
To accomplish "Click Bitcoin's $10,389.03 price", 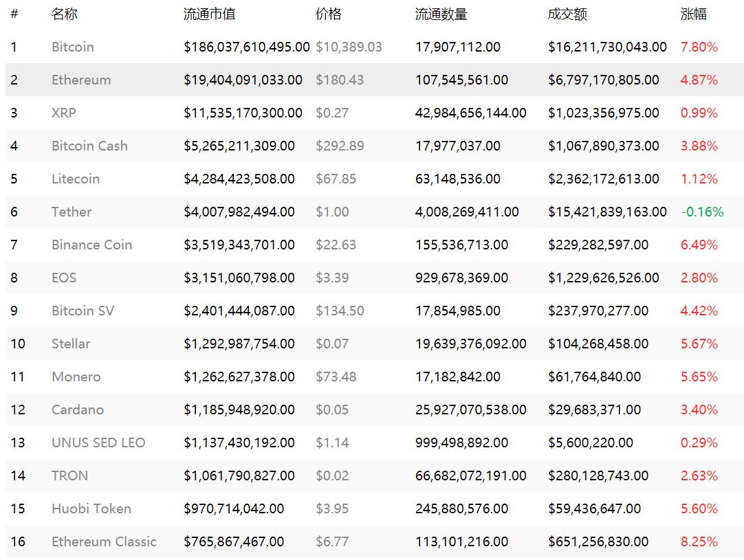I will point(349,47).
